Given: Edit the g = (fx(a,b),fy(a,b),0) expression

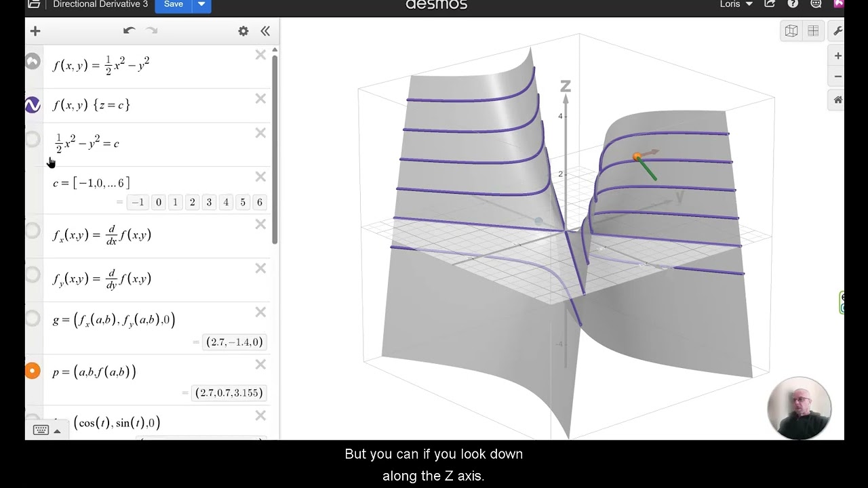Looking at the screenshot, I should tap(114, 319).
